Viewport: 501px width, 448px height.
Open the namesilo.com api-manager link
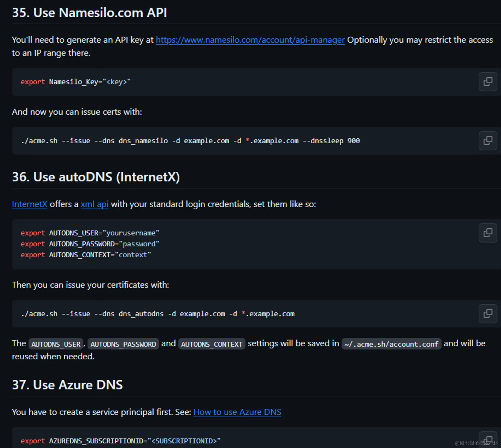point(250,40)
